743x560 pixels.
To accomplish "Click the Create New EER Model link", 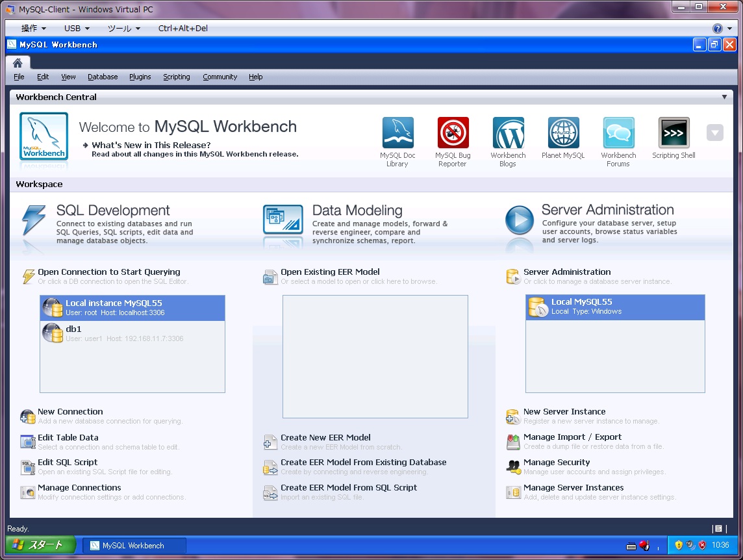I will [325, 438].
